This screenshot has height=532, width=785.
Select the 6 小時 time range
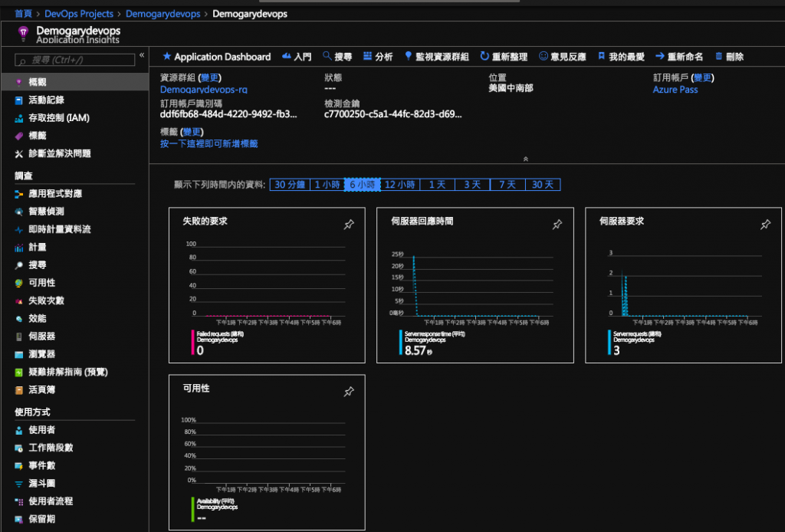tap(363, 185)
